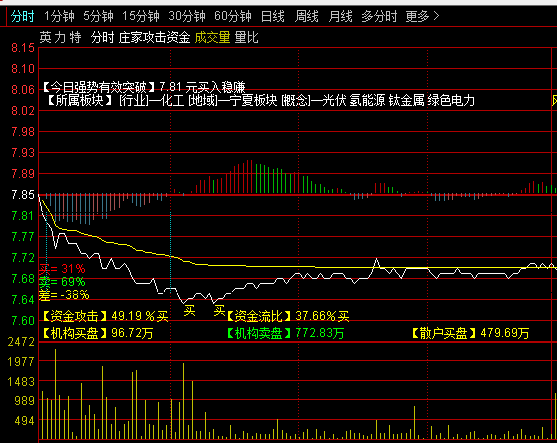Select the 庄家攻击资金 indicator label
The image size is (557, 443).
point(155,37)
